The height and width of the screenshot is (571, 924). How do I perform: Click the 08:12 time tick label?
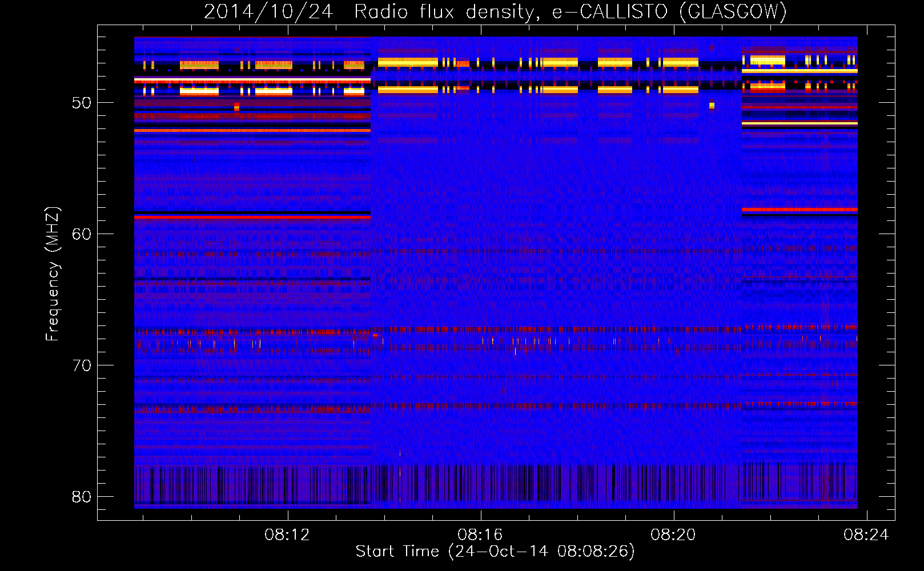click(287, 535)
